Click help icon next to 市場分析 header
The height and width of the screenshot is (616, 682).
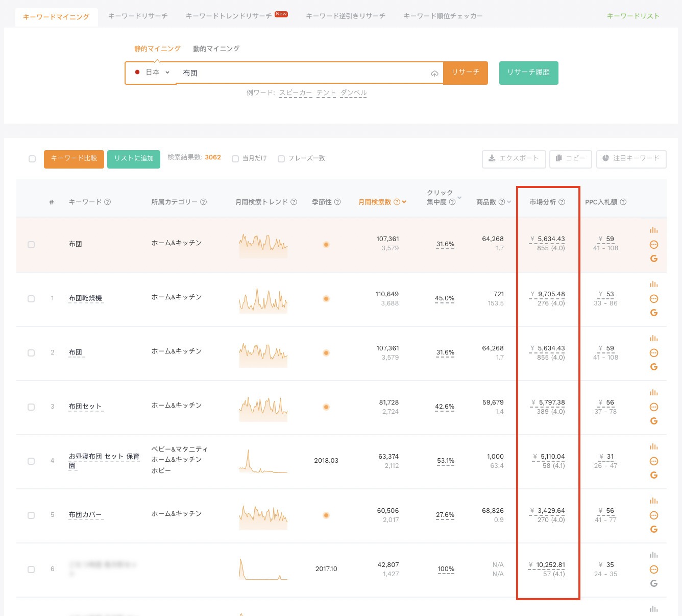(x=562, y=202)
